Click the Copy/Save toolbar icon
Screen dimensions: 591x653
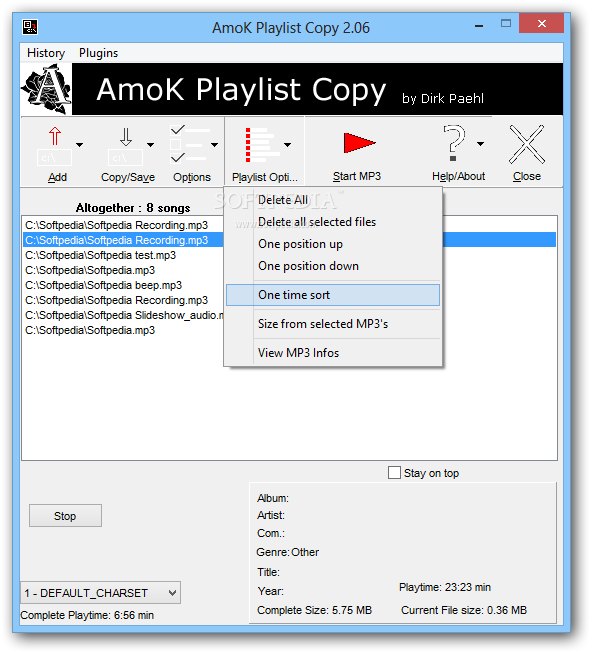pos(125,146)
